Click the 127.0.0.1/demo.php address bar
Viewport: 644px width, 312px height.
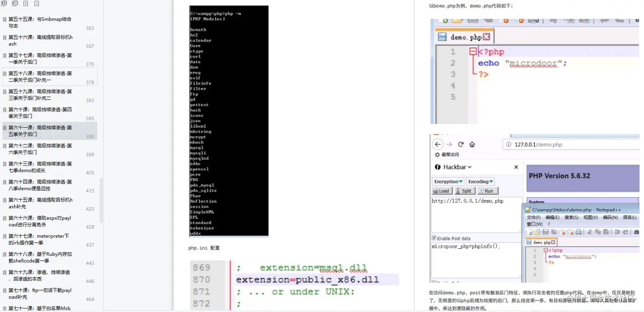571,144
